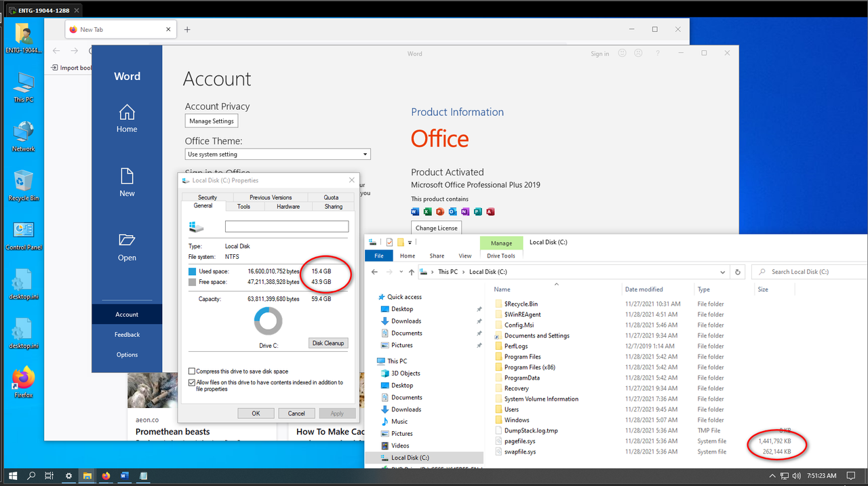This screenshot has width=868, height=486.
Task: Select the New document icon in Word
Action: click(x=127, y=176)
